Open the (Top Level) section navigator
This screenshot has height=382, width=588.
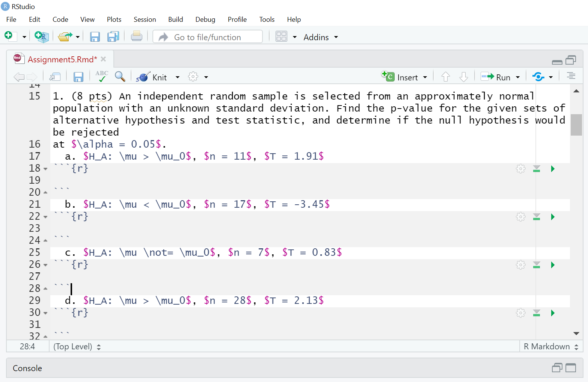tap(77, 347)
